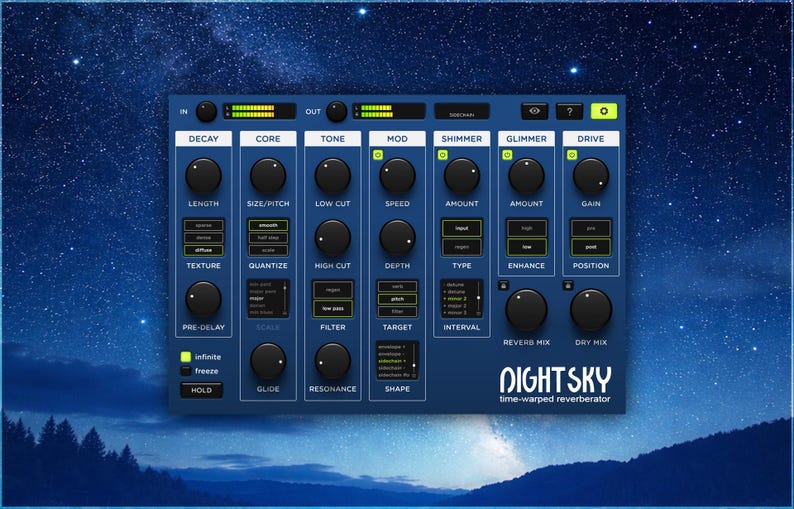Choose '+ major 2' in INTERVAL list
Viewport: 794px width, 509px height.
coord(455,306)
